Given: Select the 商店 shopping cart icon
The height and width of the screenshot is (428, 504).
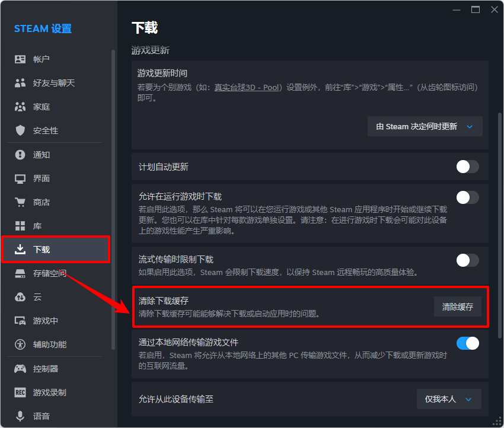Looking at the screenshot, I should 20,202.
